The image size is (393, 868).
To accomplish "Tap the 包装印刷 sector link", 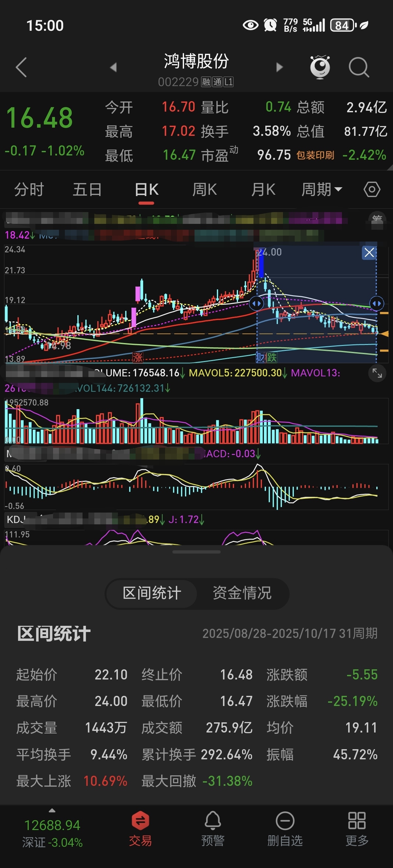I will (x=315, y=155).
